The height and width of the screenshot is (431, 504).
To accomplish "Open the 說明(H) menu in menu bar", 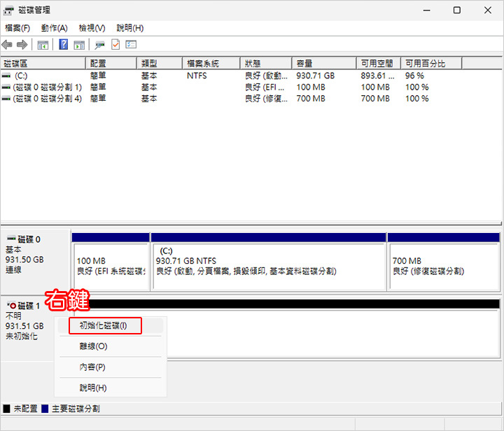I will click(130, 28).
